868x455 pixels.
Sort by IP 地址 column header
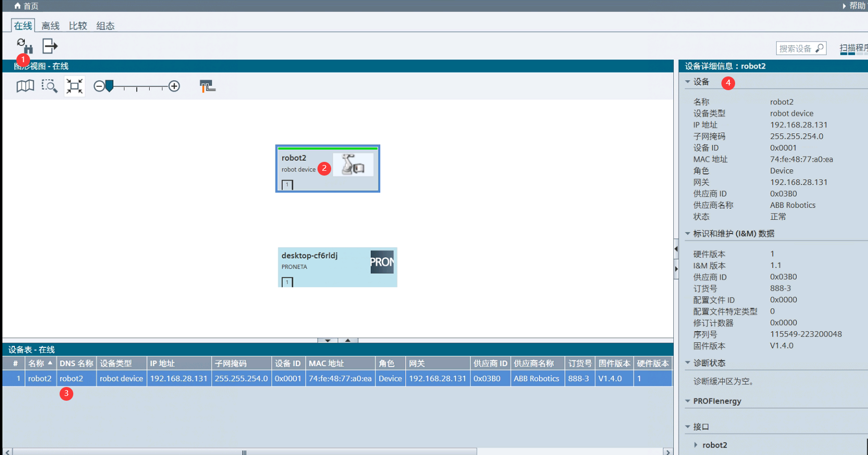[x=179, y=363]
